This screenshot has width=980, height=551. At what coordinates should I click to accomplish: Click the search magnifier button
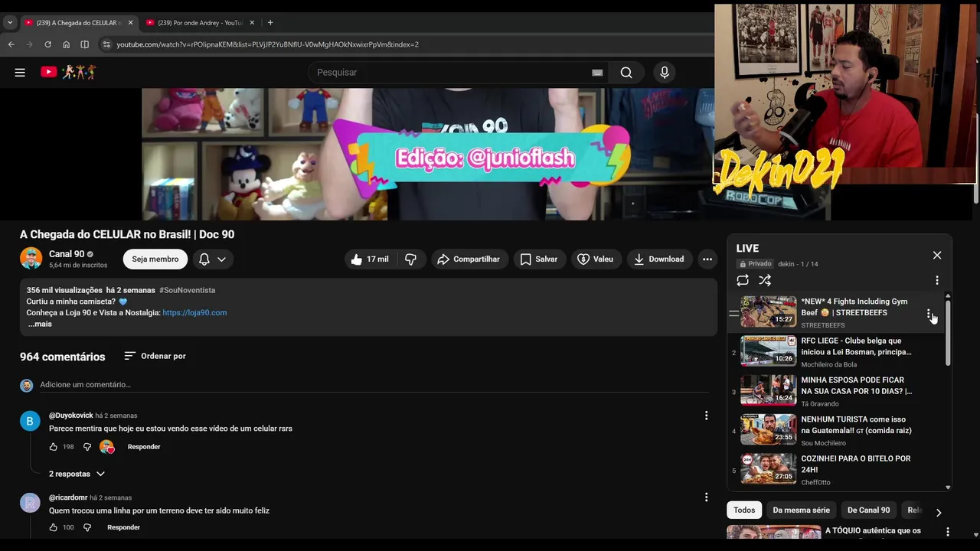tap(626, 72)
